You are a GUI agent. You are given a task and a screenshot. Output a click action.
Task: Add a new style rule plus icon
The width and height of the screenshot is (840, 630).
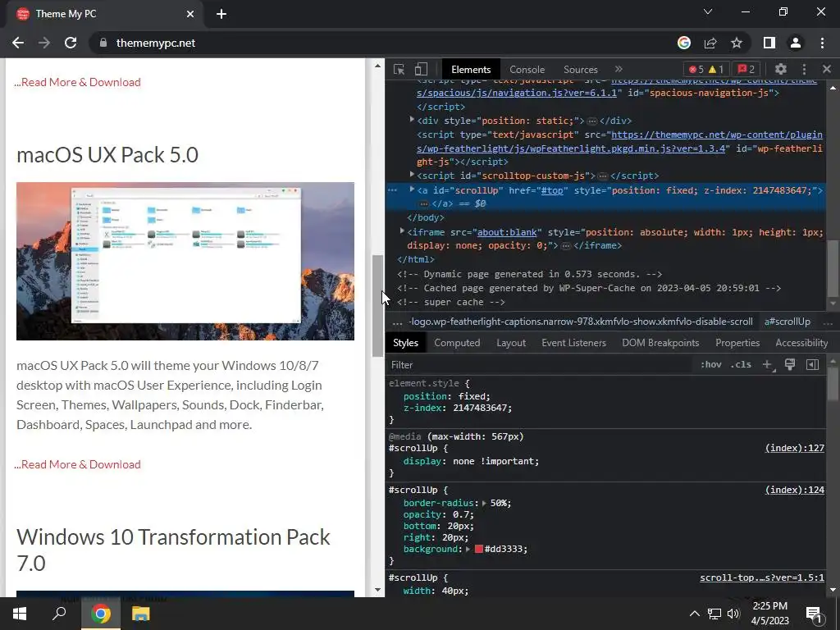pyautogui.click(x=768, y=365)
